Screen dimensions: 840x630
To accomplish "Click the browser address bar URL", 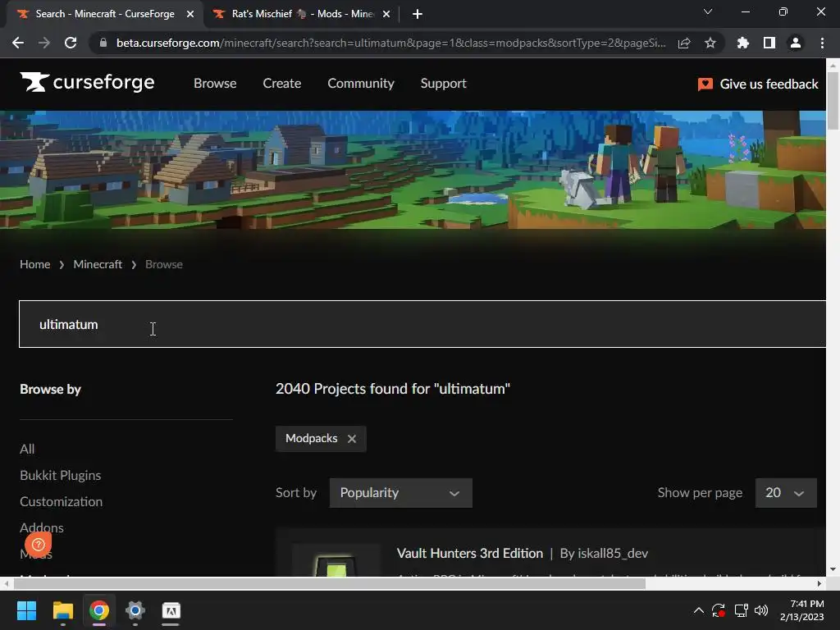I will [x=390, y=43].
